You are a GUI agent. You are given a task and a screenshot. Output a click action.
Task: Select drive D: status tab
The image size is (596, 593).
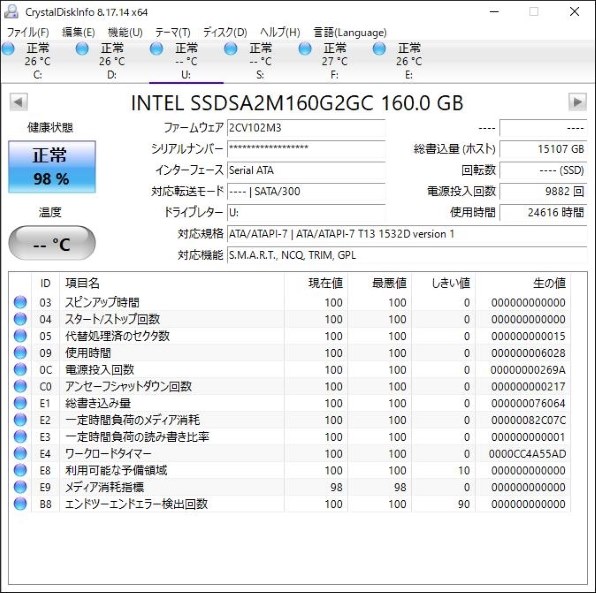[x=112, y=61]
